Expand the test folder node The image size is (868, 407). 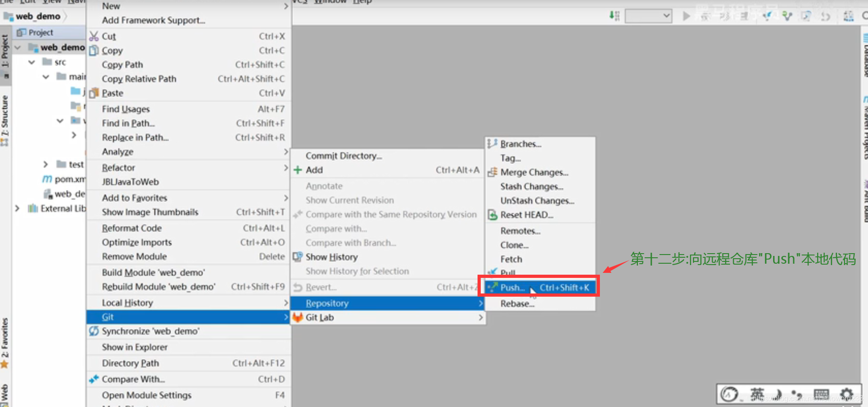[45, 164]
